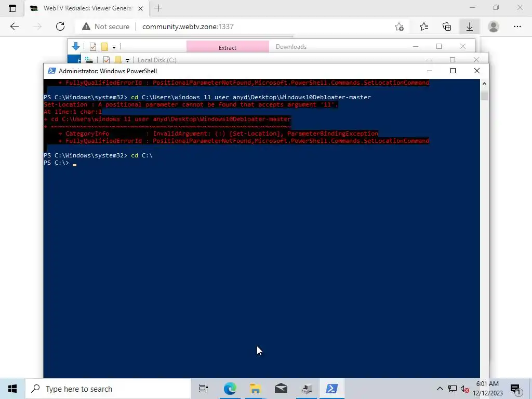
Task: Click the blue down-arrow icon in Downloads window
Action: point(76,46)
